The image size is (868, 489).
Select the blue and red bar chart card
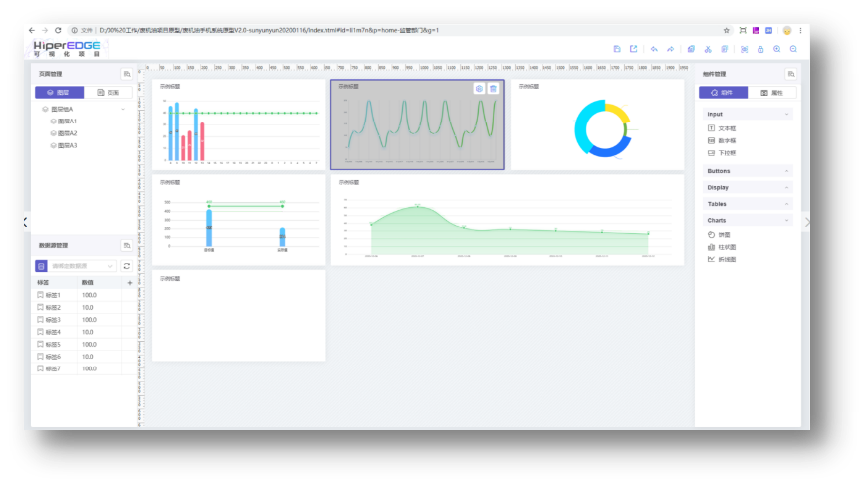(x=239, y=124)
